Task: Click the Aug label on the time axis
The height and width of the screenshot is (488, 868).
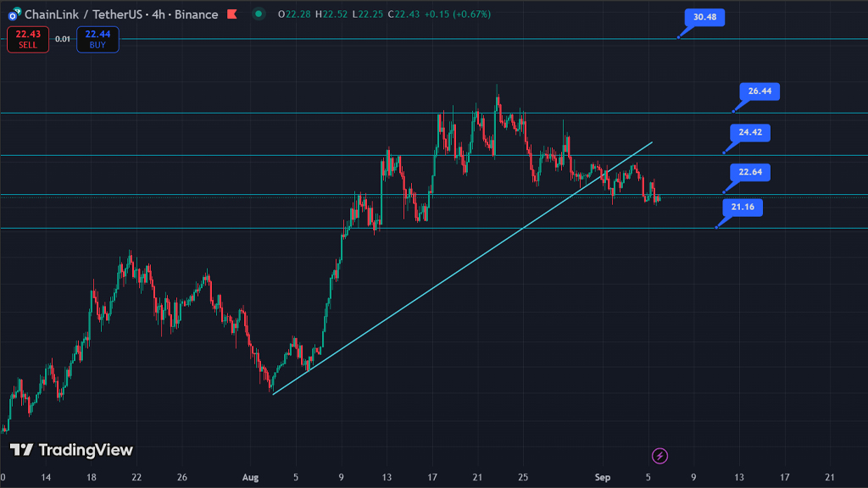Action: pos(249,476)
